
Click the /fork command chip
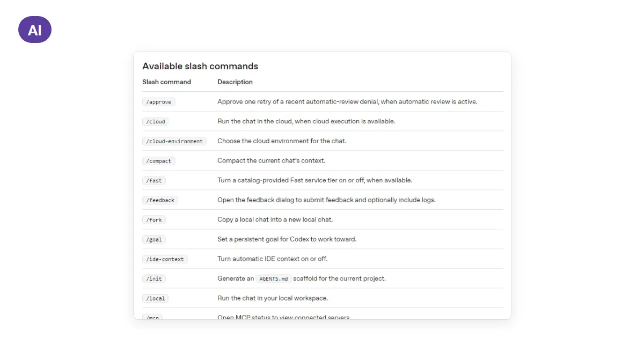pyautogui.click(x=154, y=219)
